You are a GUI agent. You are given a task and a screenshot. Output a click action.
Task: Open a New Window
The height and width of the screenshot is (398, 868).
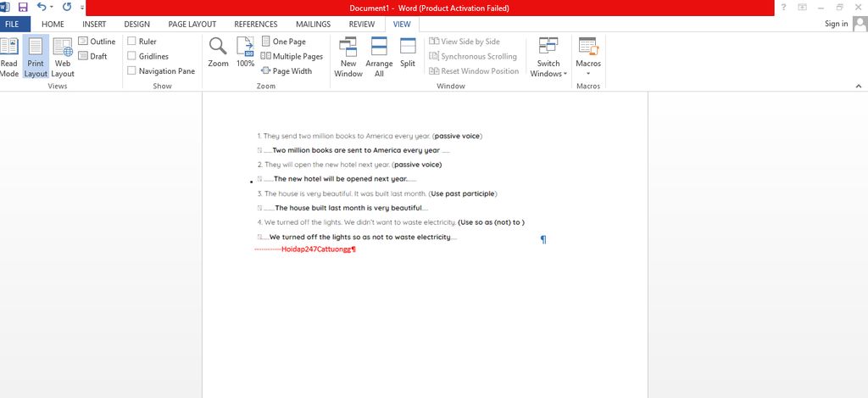pos(348,57)
